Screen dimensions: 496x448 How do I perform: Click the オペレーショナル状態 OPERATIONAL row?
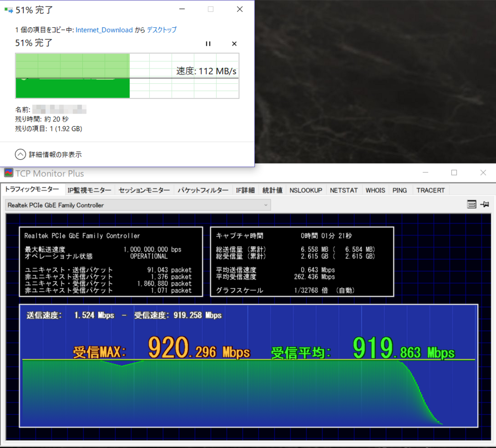point(96,256)
